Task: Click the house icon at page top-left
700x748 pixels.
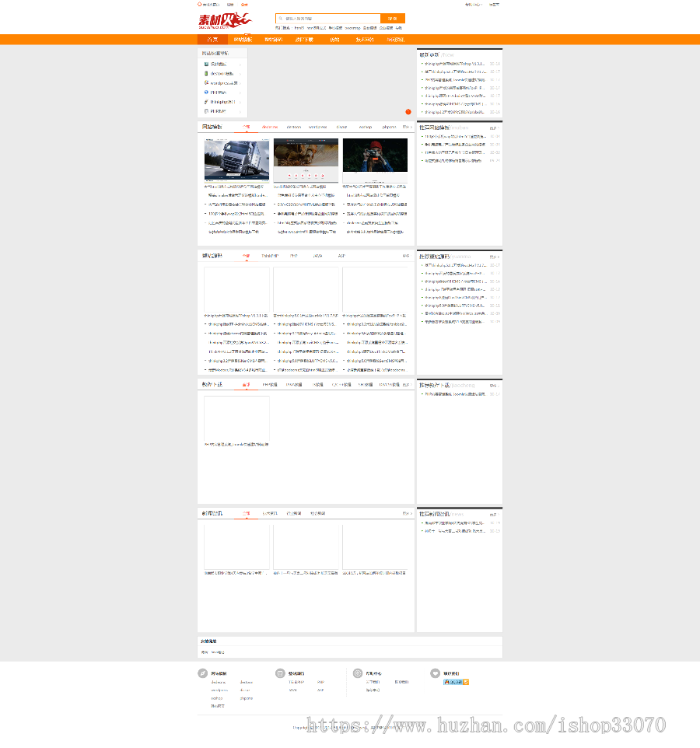Action: (199, 5)
